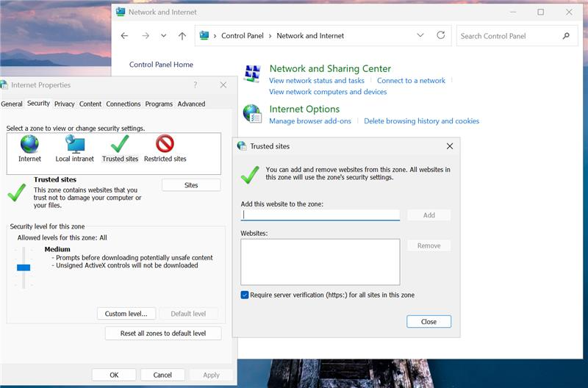Click the Network and Sharing Center icon
Viewport: 588px width, 388px height.
click(252, 73)
